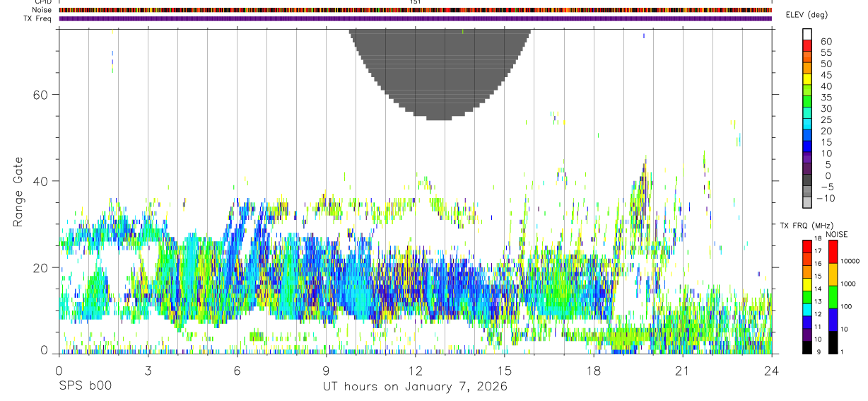Pick the cyan 12–13 MHz TX FRQ swatch
The height and width of the screenshot is (401, 868).
(807, 309)
